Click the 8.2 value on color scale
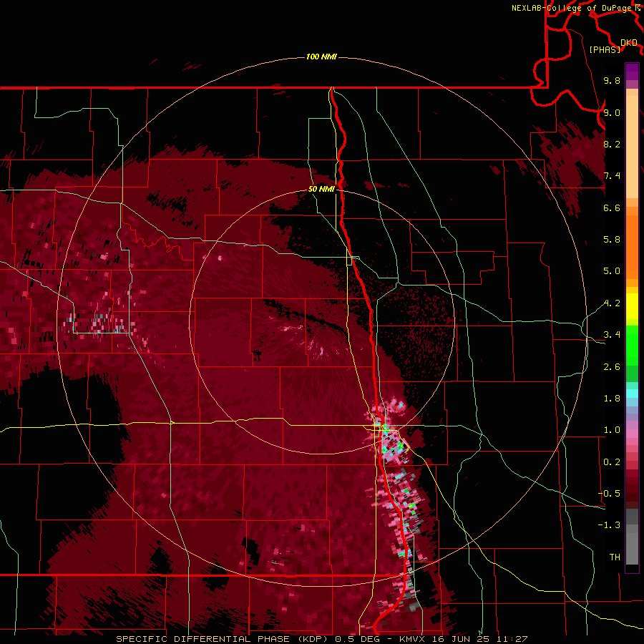This screenshot has height=644, width=644. [612, 144]
